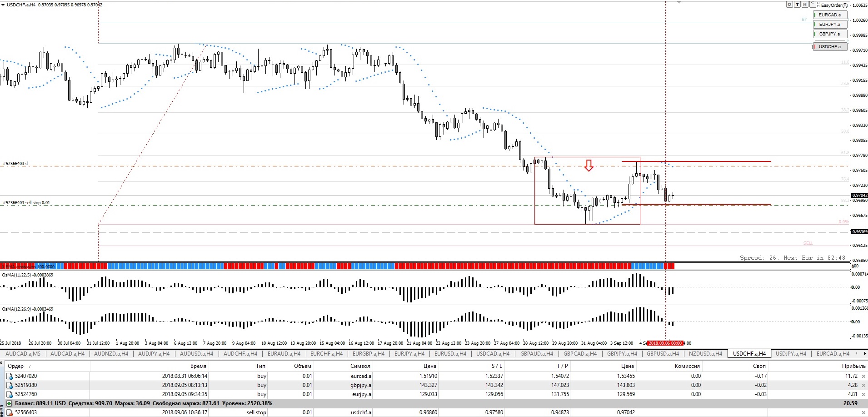Screen dimensions: 868x417
Task: Click the balance summary row icon
Action: point(10,403)
